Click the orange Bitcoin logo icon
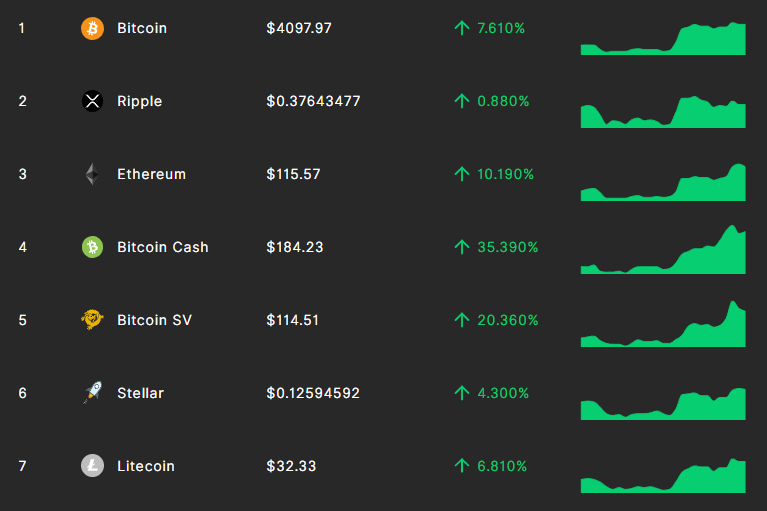 92,28
